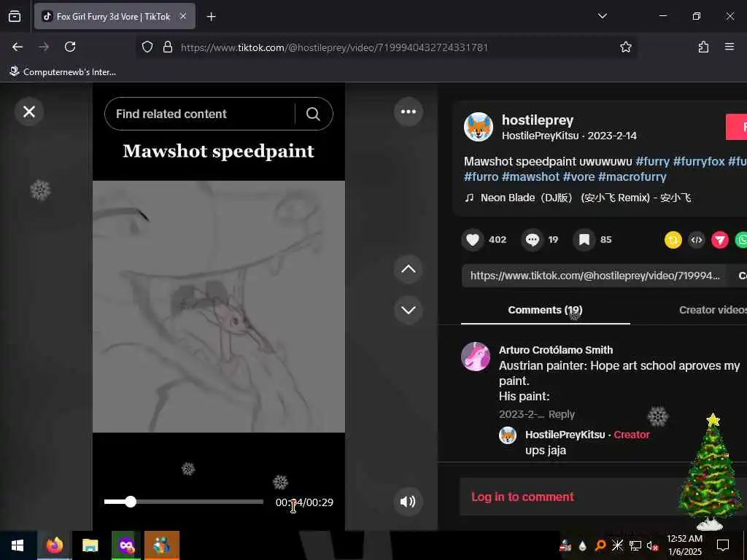Open the Firefox hamburger application menu
Viewport: 747px width, 560px height.
(729, 47)
